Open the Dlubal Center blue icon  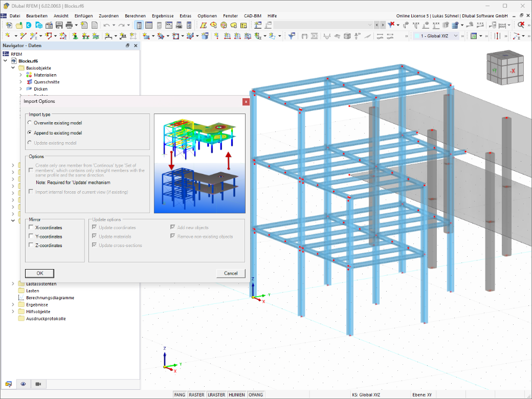point(29,25)
